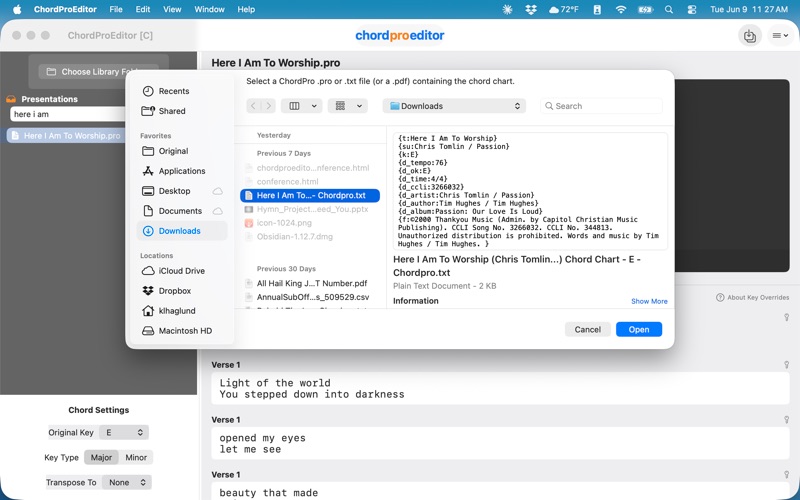The image size is (800, 500).
Task: Open the hamburger menu dropdown in the app toolbar
Action: click(x=780, y=36)
